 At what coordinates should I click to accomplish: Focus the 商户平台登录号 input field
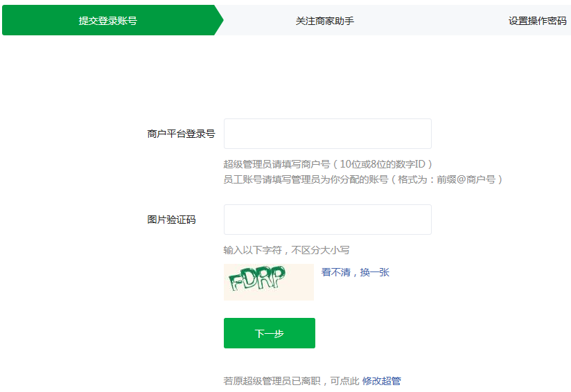click(x=327, y=134)
